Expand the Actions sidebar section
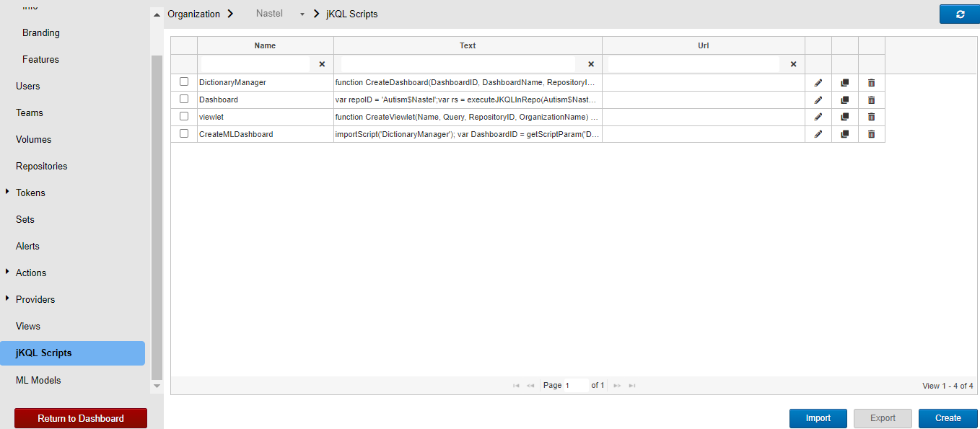 [7, 272]
